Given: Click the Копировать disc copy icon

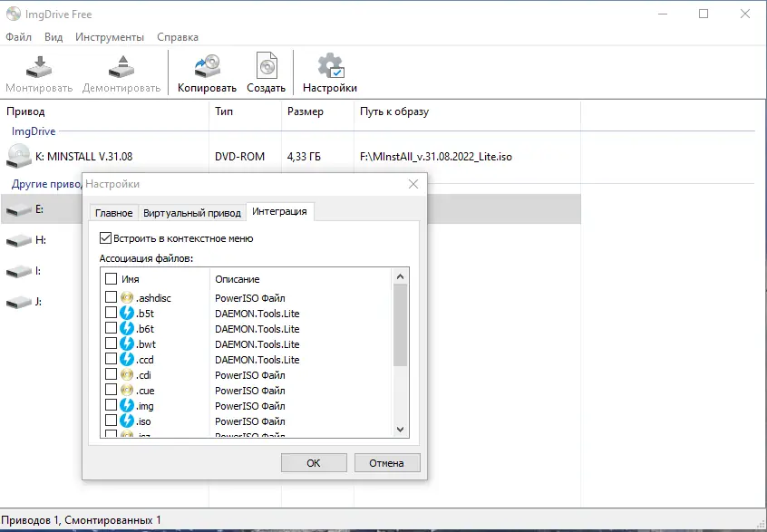Looking at the screenshot, I should (x=207, y=66).
